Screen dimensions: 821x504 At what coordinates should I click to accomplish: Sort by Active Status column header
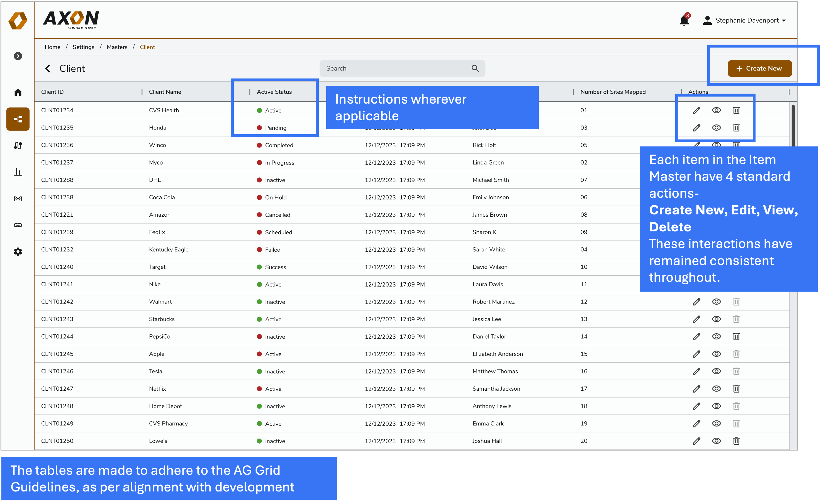pyautogui.click(x=274, y=92)
